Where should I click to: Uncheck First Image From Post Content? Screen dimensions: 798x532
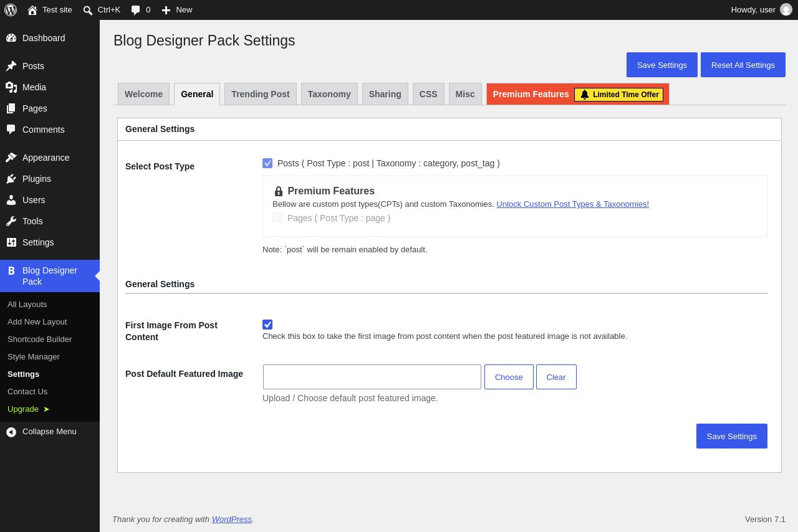coord(267,325)
